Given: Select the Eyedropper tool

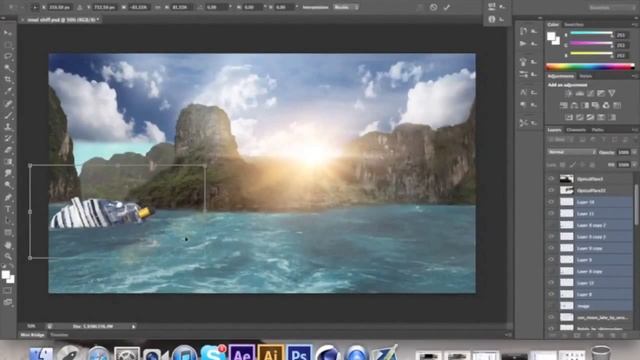Looking at the screenshot, I should [8, 91].
